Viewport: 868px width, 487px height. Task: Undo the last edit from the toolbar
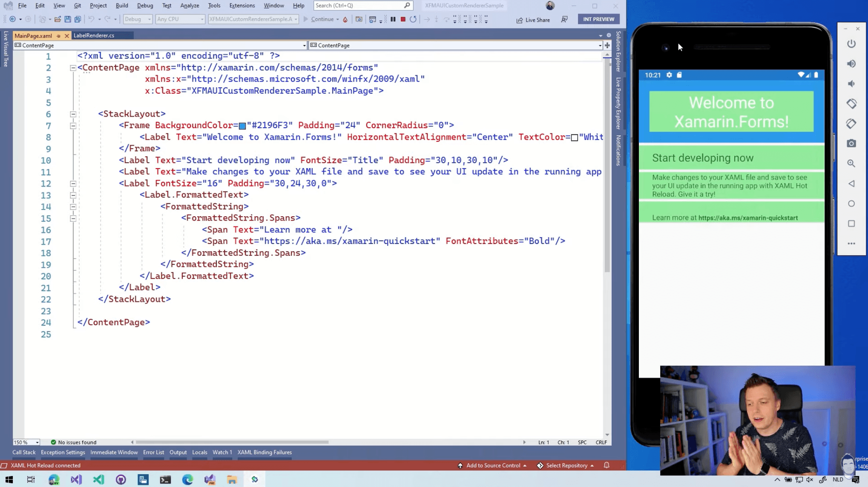[91, 19]
